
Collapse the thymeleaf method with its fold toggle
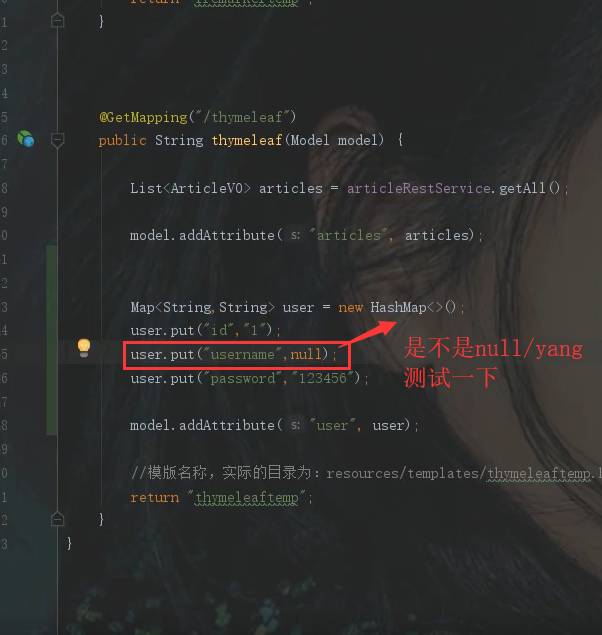point(57,140)
